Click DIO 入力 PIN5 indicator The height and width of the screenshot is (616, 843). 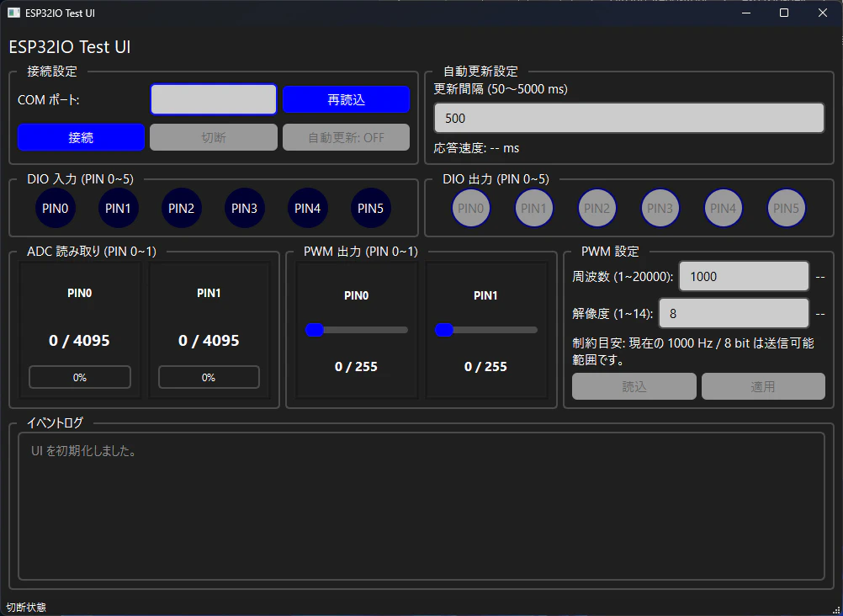370,208
